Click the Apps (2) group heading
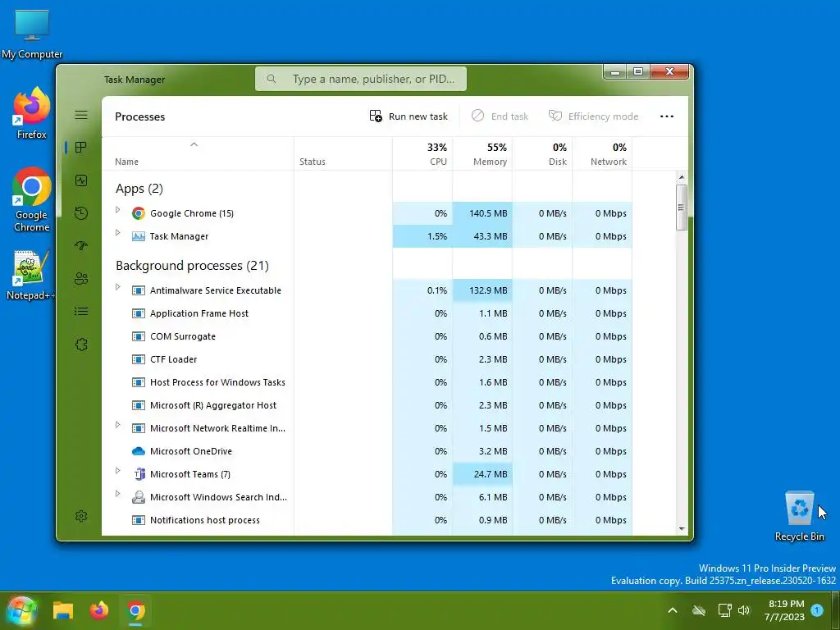The width and height of the screenshot is (840, 630). click(x=139, y=189)
